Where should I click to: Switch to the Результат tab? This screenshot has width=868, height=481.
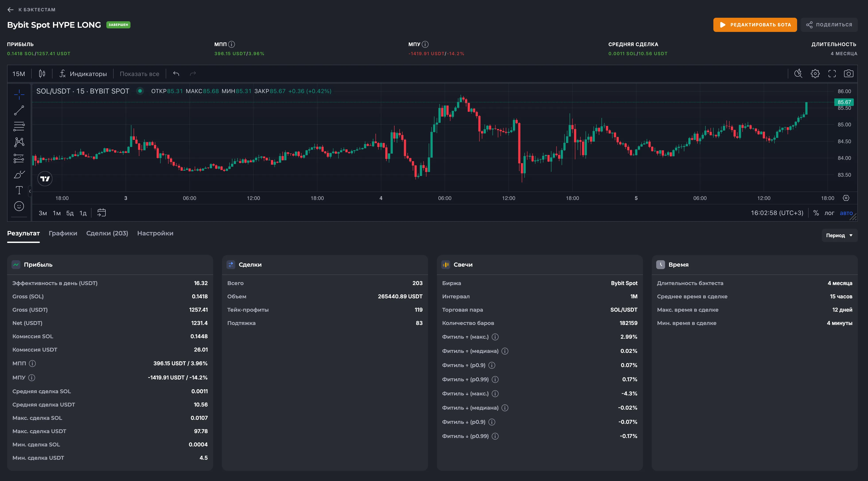click(x=23, y=233)
